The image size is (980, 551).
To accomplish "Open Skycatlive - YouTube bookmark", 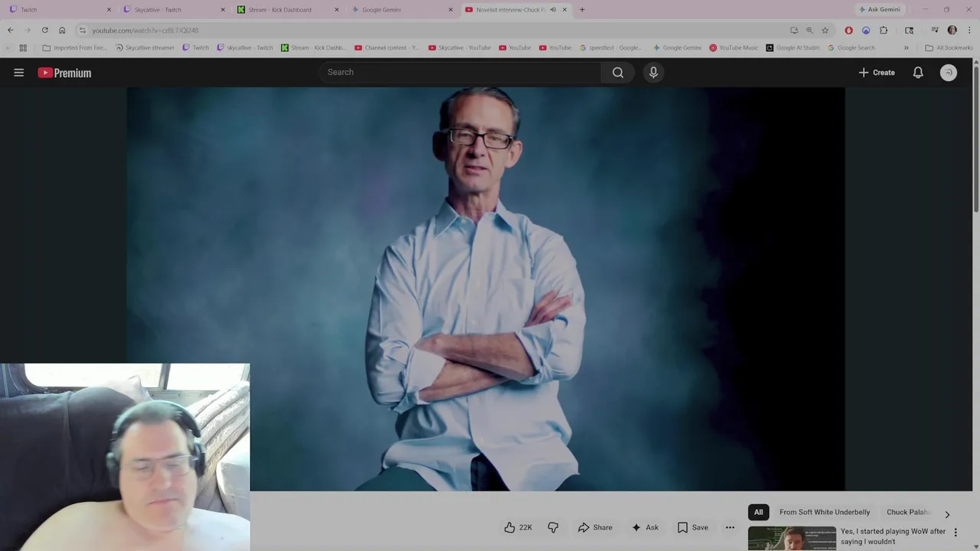I will (459, 47).
